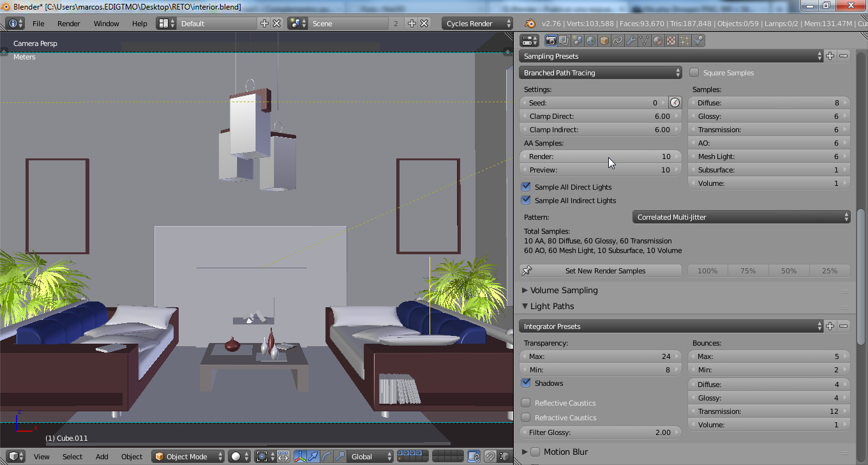Screen dimensions: 868x465
Task: Uncheck Sample All Indirect Lights
Action: (526, 201)
